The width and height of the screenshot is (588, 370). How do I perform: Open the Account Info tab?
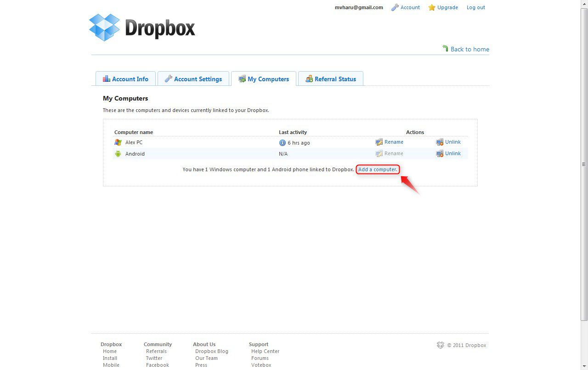(x=125, y=78)
